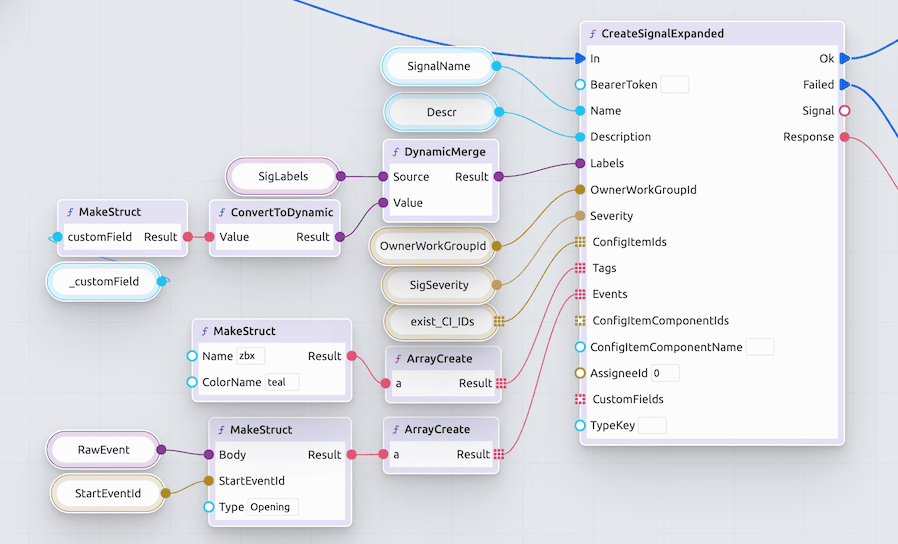Image resolution: width=898 pixels, height=544 pixels.
Task: Click the TypeKey input port circle
Action: click(580, 425)
